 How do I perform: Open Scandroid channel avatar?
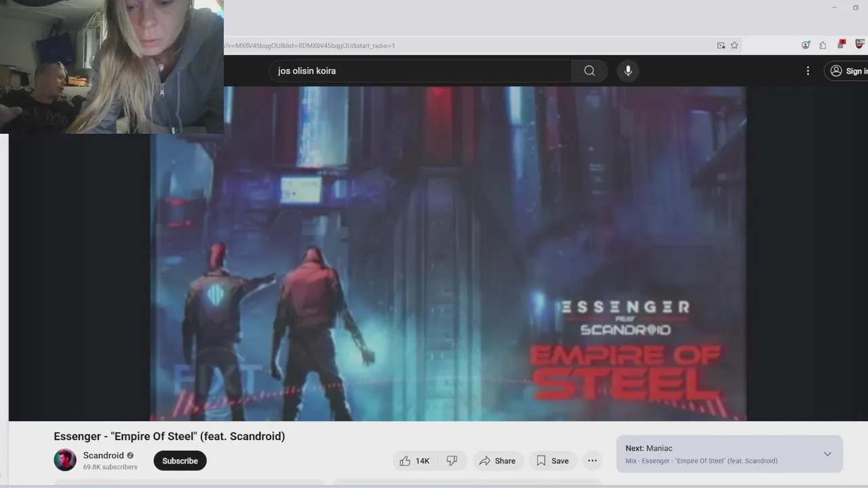pyautogui.click(x=65, y=460)
